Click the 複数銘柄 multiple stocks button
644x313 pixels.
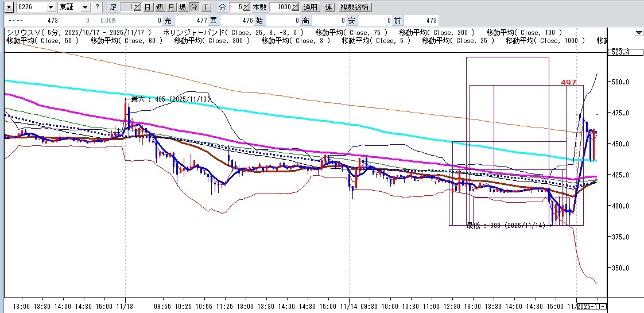[355, 7]
